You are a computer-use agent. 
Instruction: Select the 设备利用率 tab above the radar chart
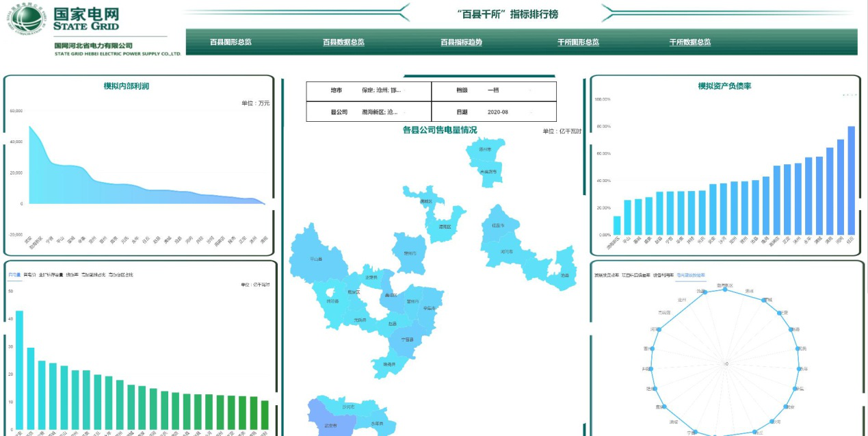point(663,275)
